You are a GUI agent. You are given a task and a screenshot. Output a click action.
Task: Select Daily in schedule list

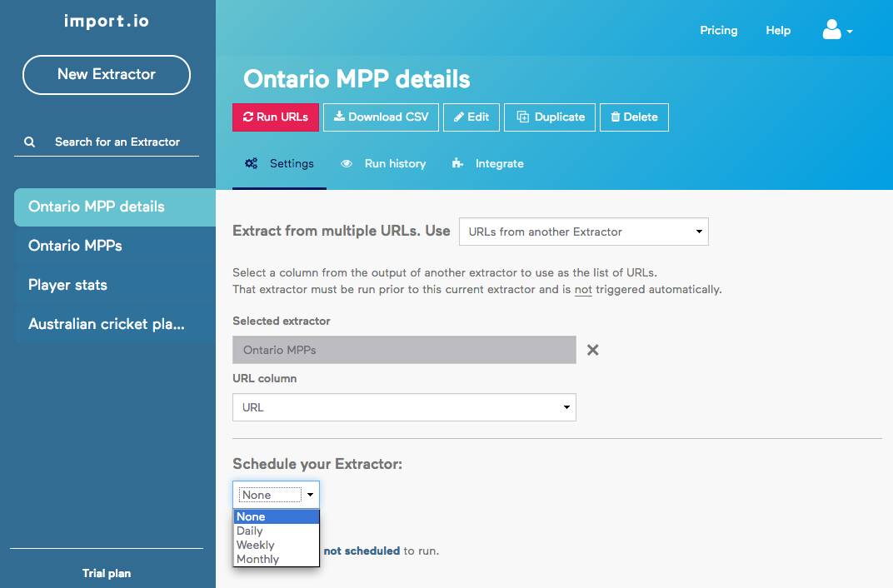tap(277, 531)
